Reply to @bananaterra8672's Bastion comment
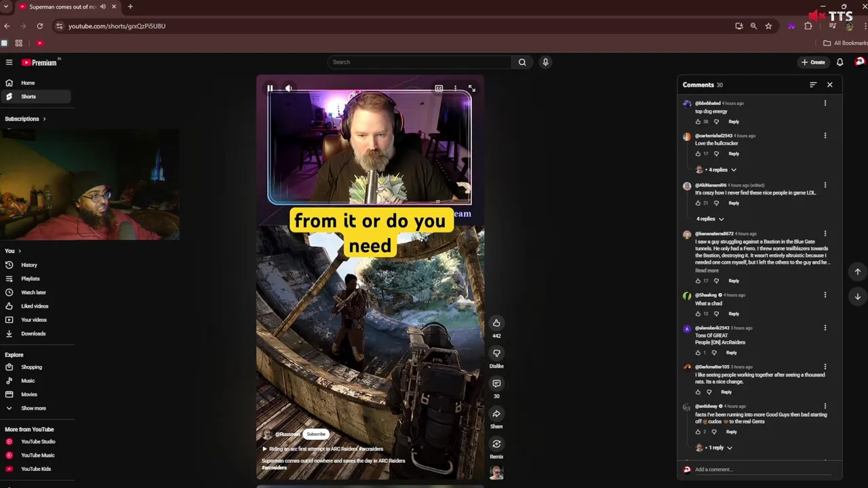The width and height of the screenshot is (868, 488). pyautogui.click(x=734, y=281)
